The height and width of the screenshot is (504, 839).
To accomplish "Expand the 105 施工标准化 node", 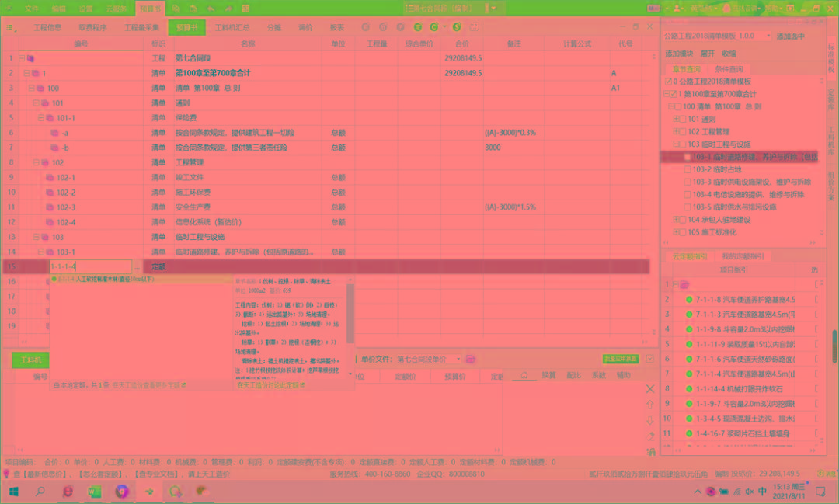I will click(x=676, y=232).
